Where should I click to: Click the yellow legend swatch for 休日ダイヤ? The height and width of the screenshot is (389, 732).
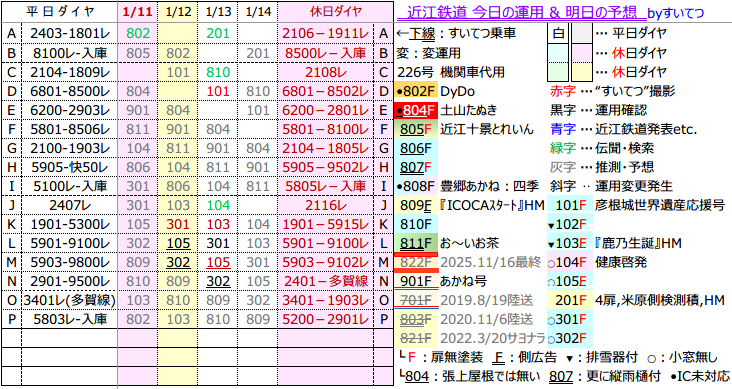(582, 71)
